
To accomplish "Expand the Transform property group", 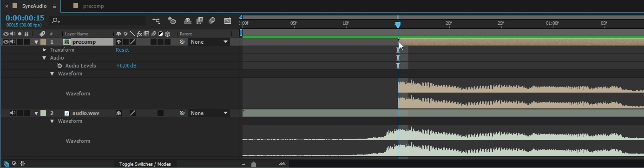I will (x=45, y=50).
